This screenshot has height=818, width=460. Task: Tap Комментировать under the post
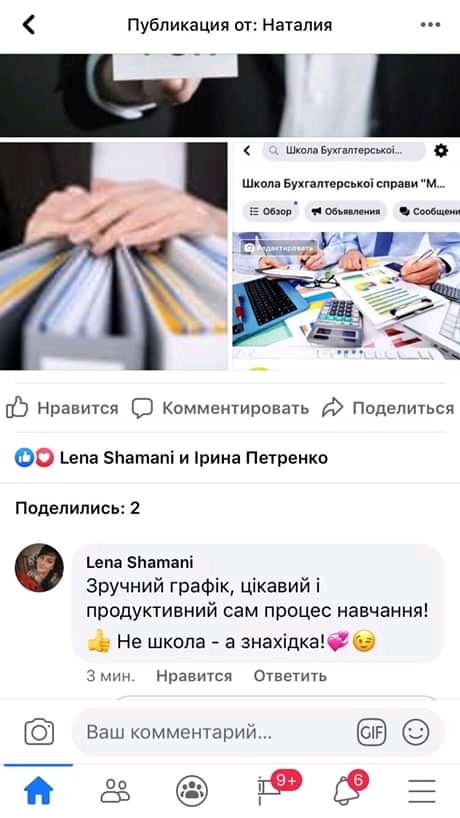[x=220, y=408]
